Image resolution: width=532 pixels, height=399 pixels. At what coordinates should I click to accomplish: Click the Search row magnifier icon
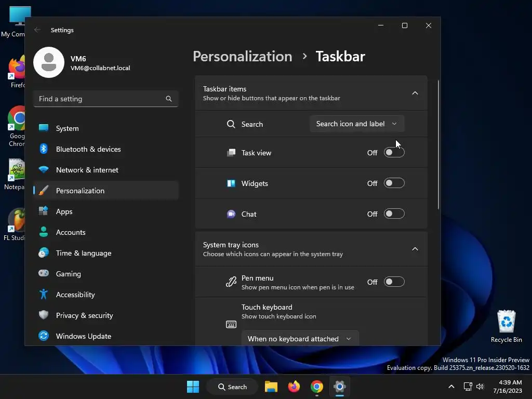(231, 124)
